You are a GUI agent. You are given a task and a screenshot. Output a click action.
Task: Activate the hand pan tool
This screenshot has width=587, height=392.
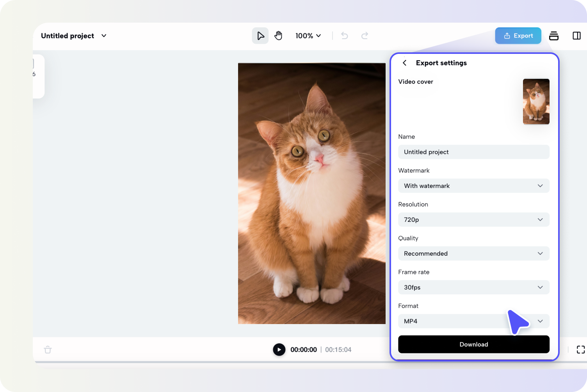point(278,36)
